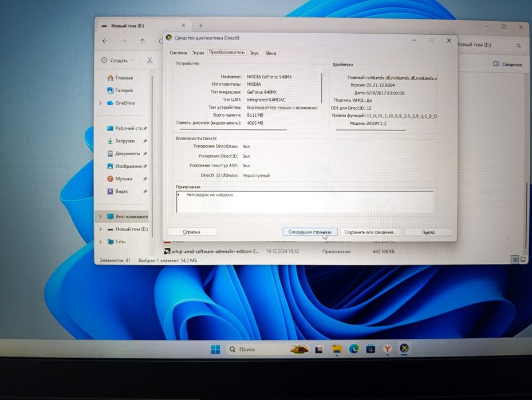Open Рабочий стол in sidebar

coord(124,129)
